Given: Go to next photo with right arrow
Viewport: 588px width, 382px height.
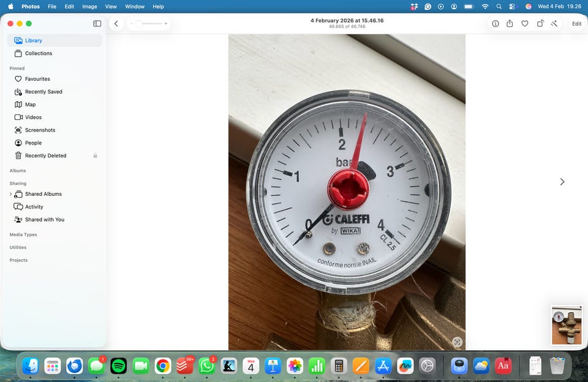Looking at the screenshot, I should click(x=562, y=182).
